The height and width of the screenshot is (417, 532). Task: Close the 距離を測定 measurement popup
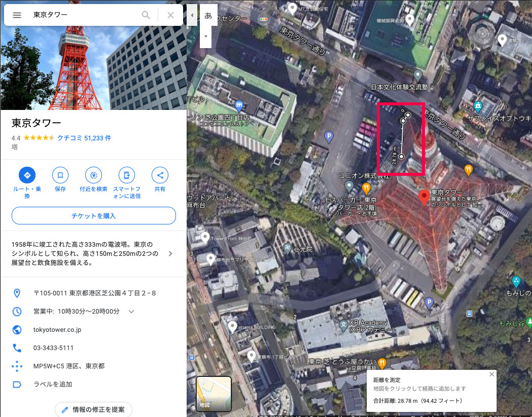(x=491, y=374)
